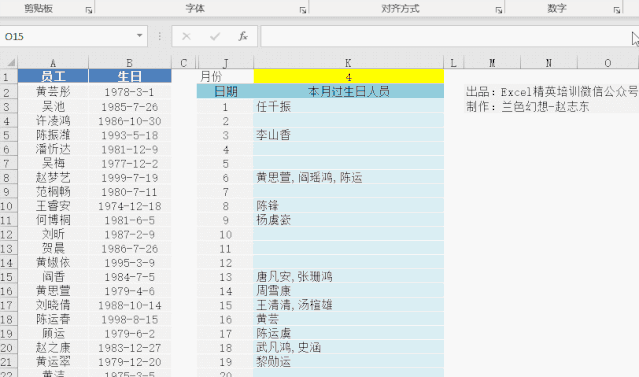This screenshot has width=639, height=377.
Task: Open the Clipboard group dialog launcher
Action: (x=88, y=10)
